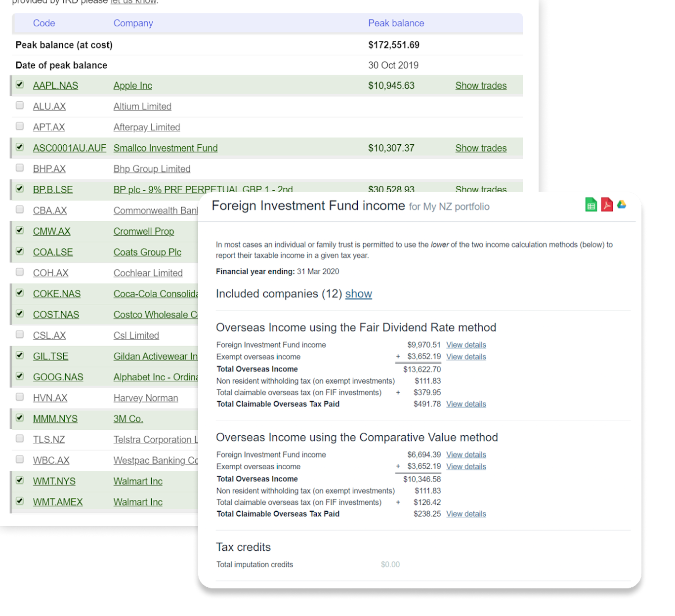Uncheck the GOOG.NAS checkbox
675x616 pixels.
click(20, 376)
